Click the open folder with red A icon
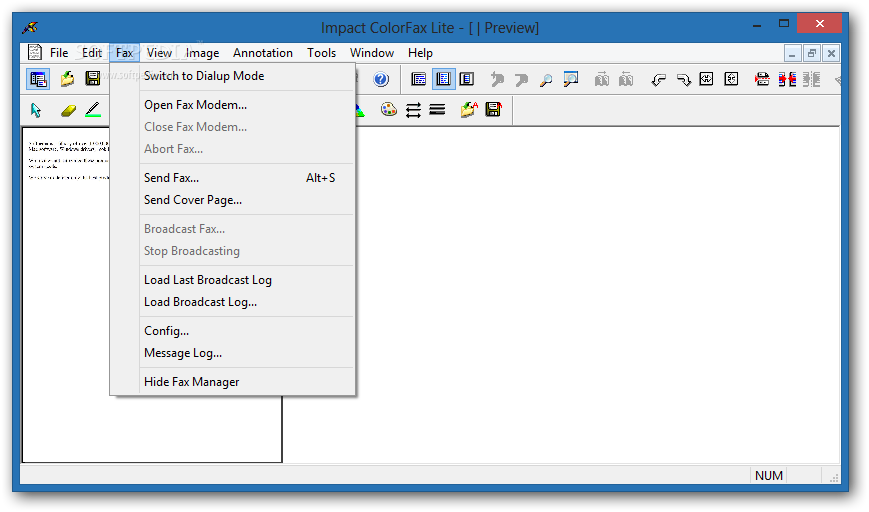The width and height of the screenshot is (869, 512). [x=468, y=110]
